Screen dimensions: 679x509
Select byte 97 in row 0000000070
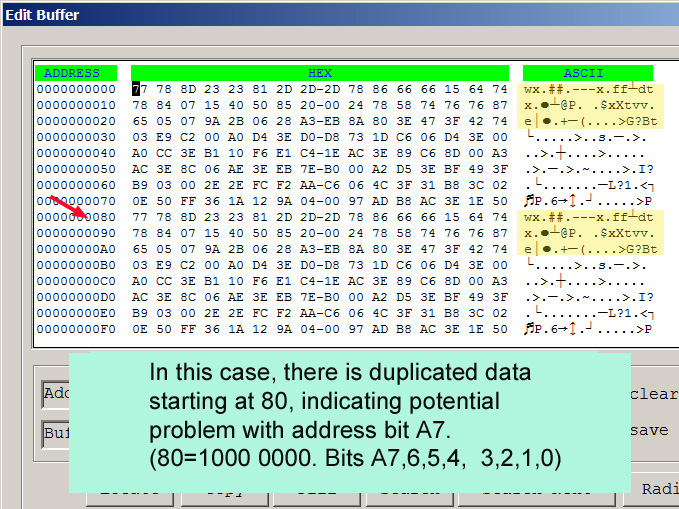(x=356, y=201)
